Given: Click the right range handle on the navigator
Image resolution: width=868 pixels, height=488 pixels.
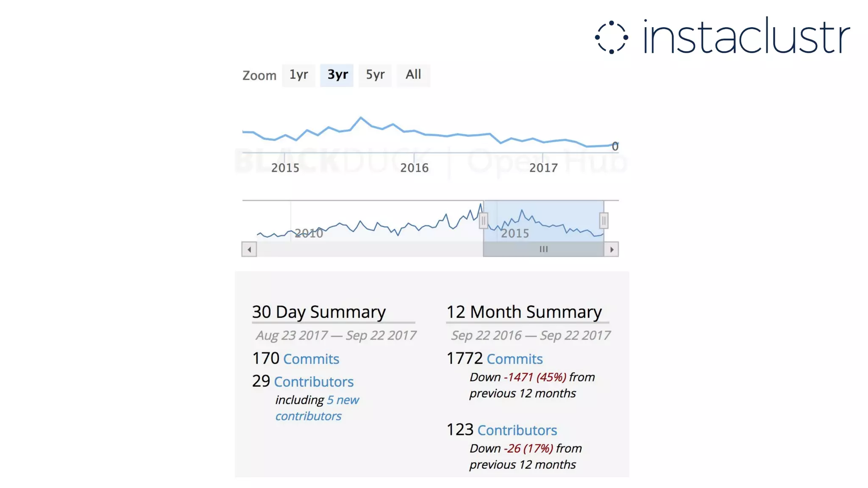Looking at the screenshot, I should tap(604, 221).
